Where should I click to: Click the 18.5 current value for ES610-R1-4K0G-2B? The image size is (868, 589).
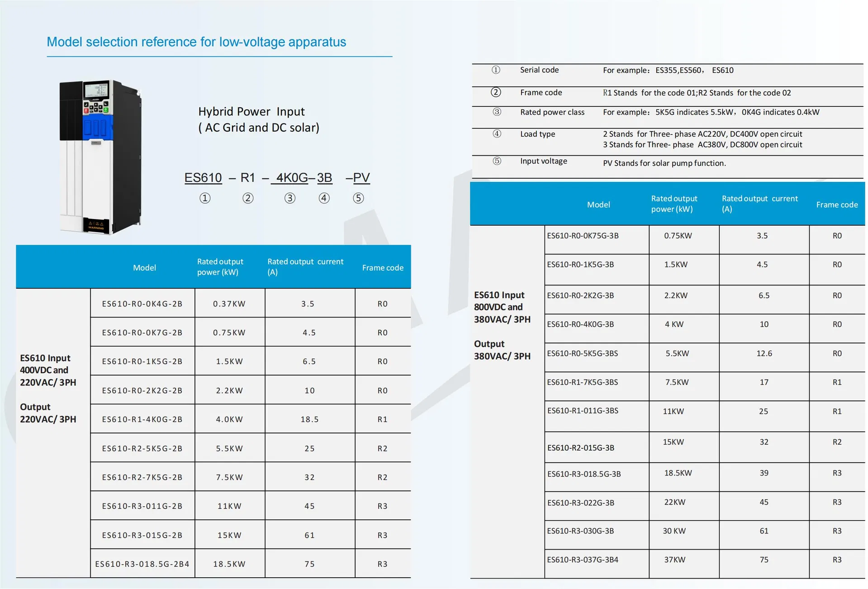309,419
